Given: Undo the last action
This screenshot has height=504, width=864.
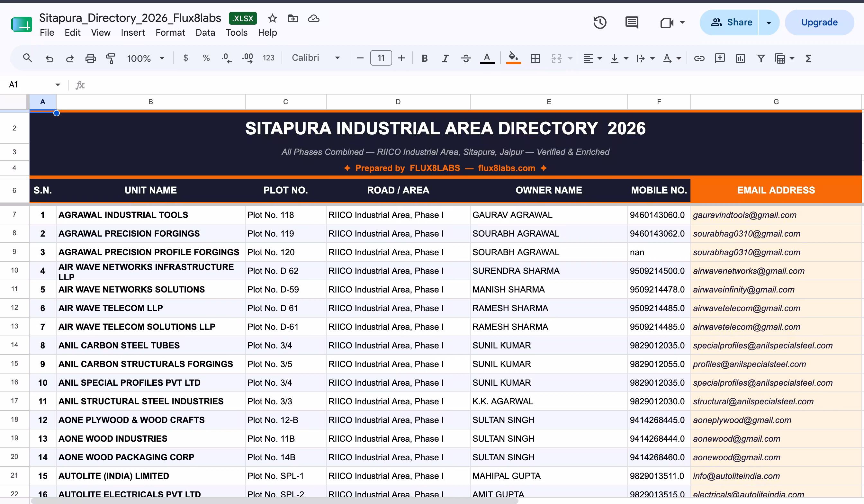Looking at the screenshot, I should 50,58.
